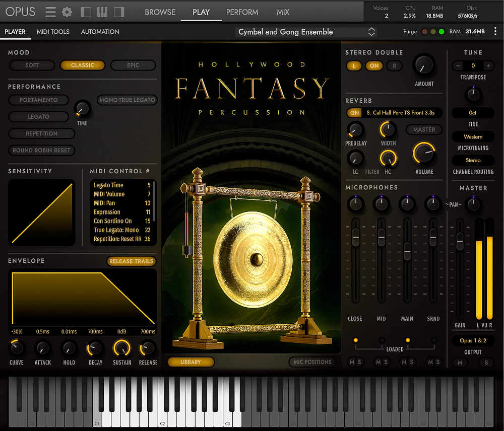504x431 pixels.
Task: Switch to the AUTOMATION tab
Action: click(x=99, y=31)
